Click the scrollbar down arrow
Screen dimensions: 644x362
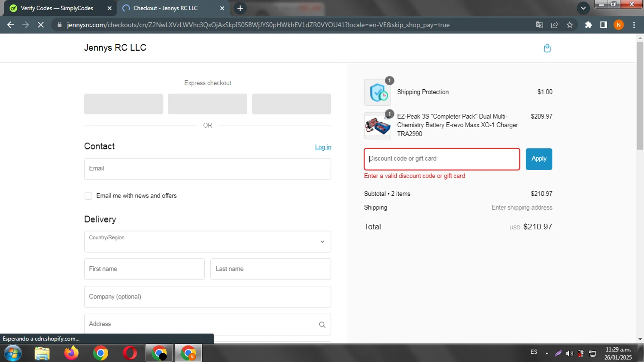click(640, 339)
